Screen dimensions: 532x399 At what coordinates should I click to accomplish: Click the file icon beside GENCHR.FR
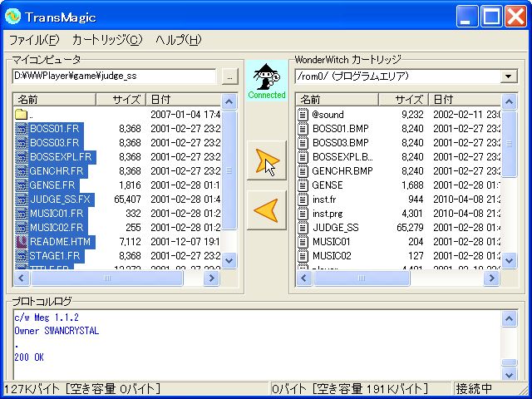(22, 171)
